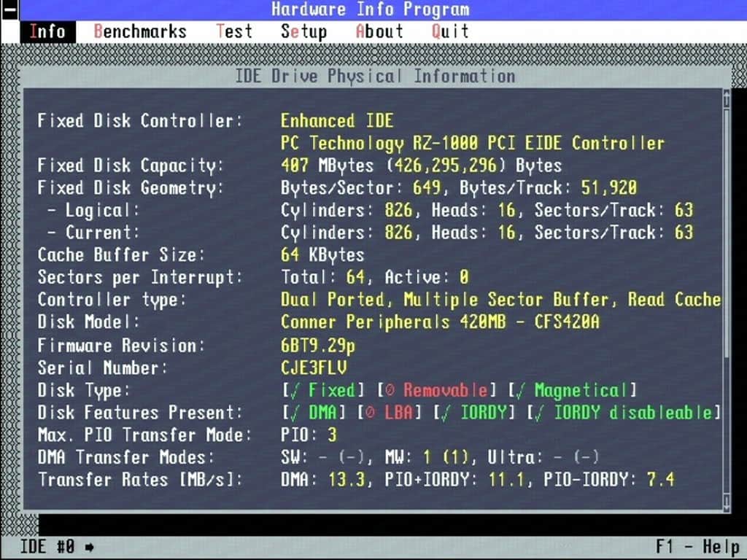The height and width of the screenshot is (560, 747).
Task: Click the Max. PIO Transfer Mode label
Action: [144, 435]
